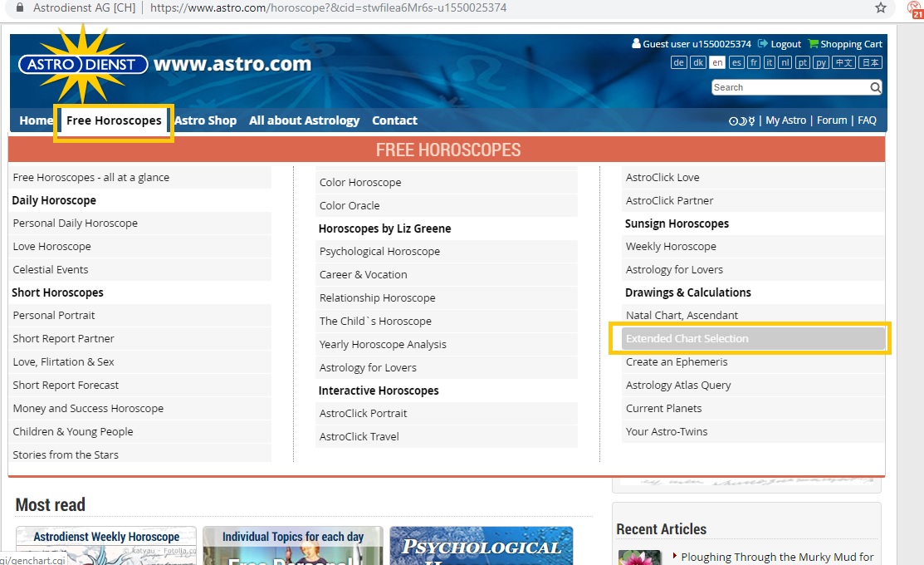Open Stories from the Stars

tap(140, 454)
